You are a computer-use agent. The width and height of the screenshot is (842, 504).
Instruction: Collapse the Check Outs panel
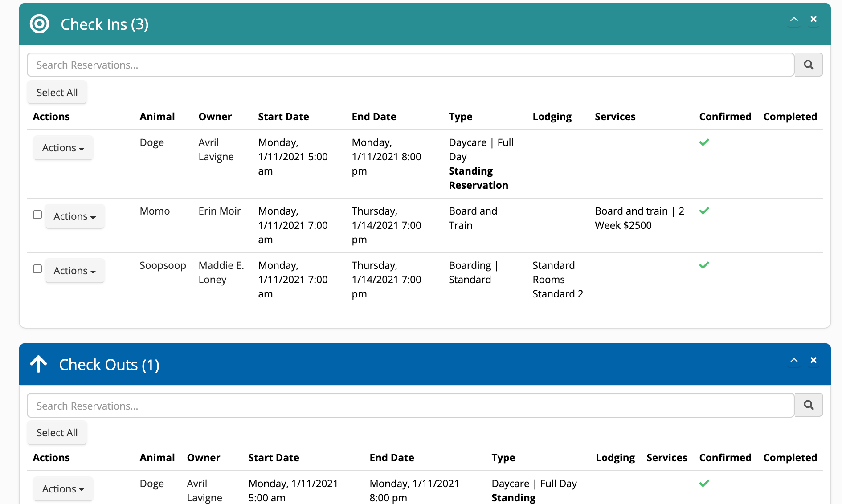(x=794, y=360)
